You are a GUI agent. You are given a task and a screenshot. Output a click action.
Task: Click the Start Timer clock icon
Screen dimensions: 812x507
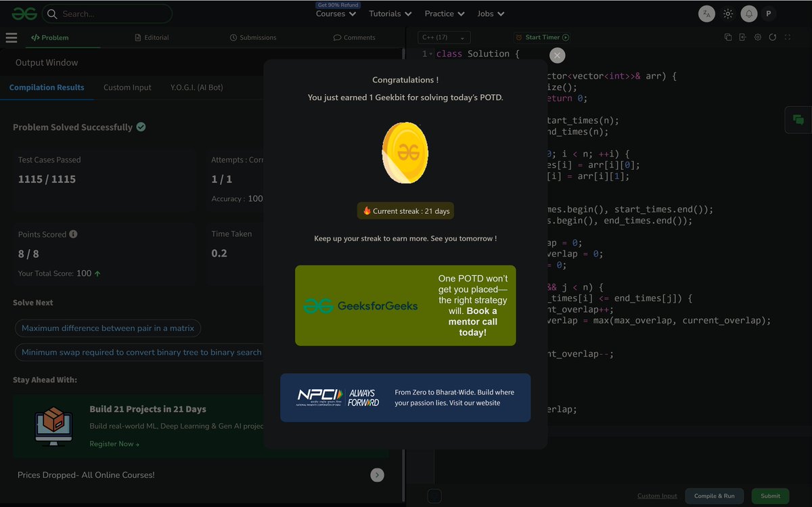tap(519, 37)
